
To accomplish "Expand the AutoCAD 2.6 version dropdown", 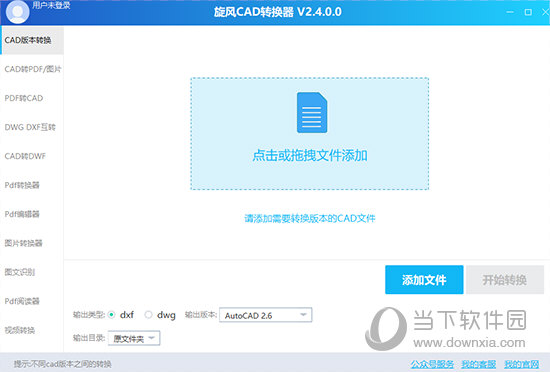I will pyautogui.click(x=266, y=315).
